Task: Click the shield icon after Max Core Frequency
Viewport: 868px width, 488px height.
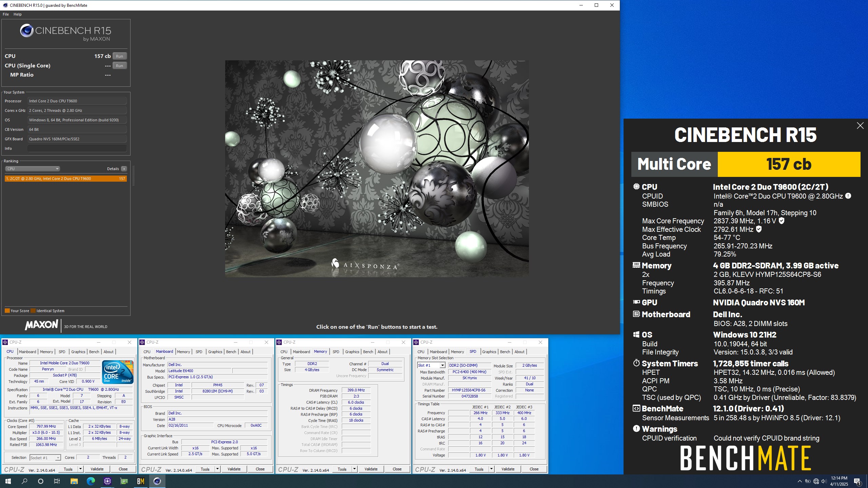Action: tap(782, 221)
